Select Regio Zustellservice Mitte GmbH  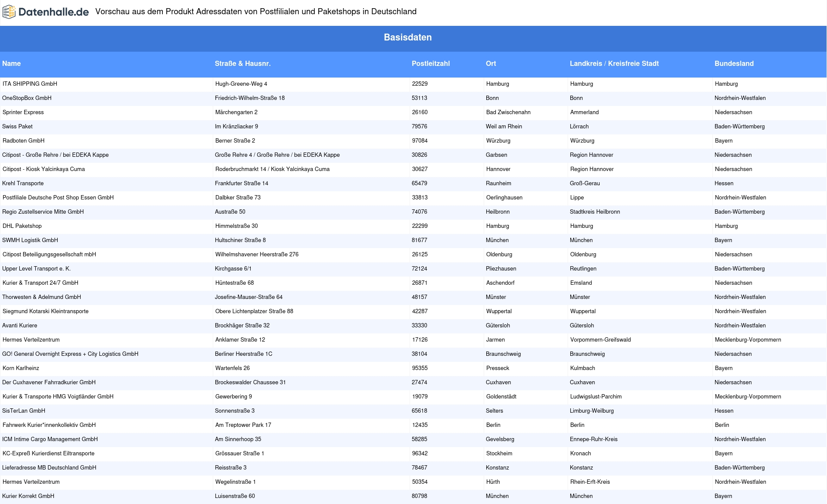click(43, 212)
